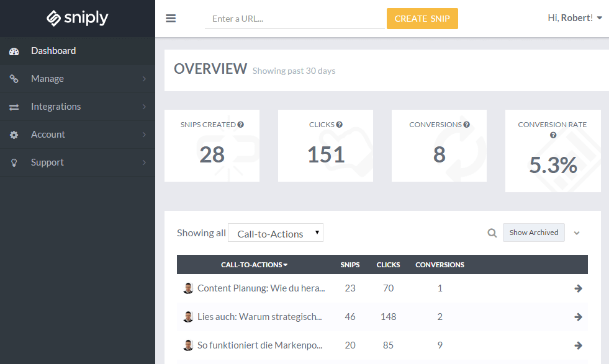Expand chevron beside Show Archived
The height and width of the screenshot is (364, 609).
[x=577, y=233]
